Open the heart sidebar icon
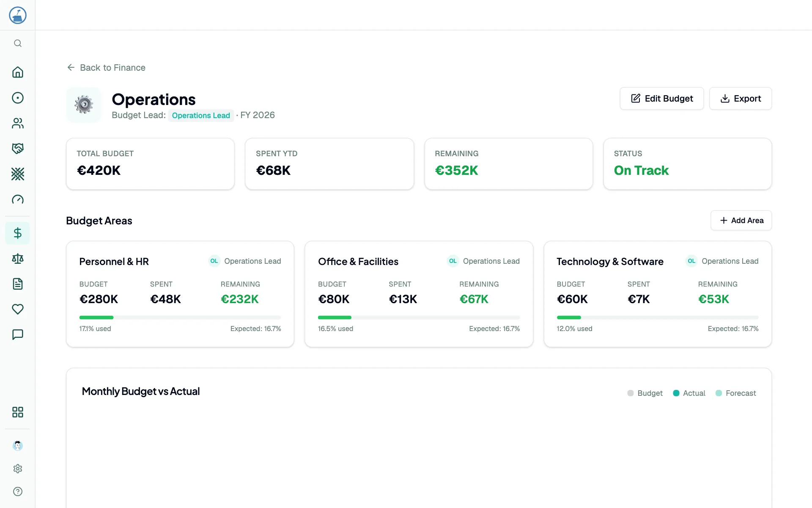Image resolution: width=812 pixels, height=508 pixels. tap(17, 309)
